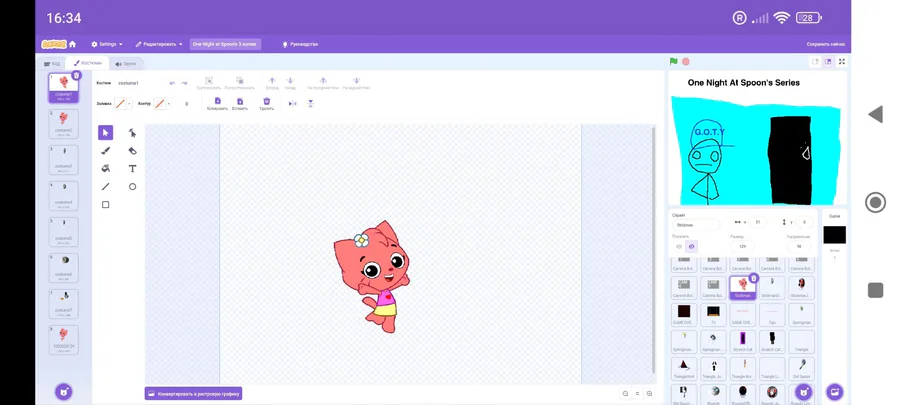Click the Group (Группировать) icon

(209, 81)
